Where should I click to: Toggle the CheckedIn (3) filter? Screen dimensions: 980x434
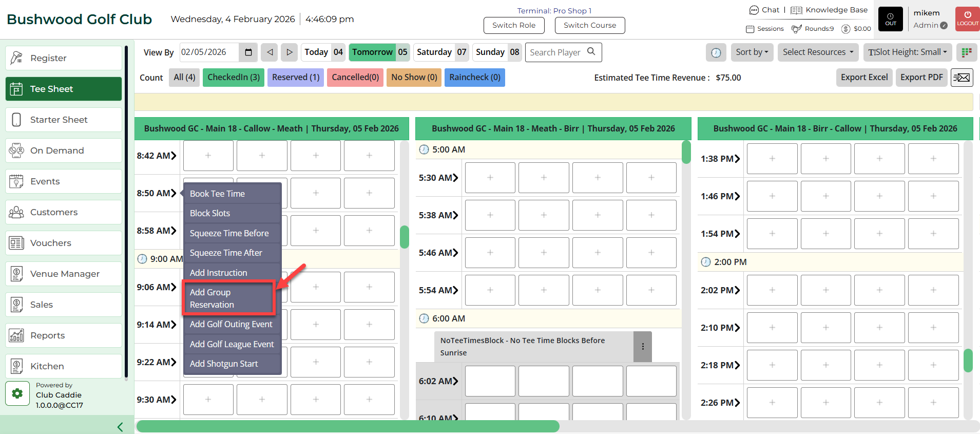point(234,78)
